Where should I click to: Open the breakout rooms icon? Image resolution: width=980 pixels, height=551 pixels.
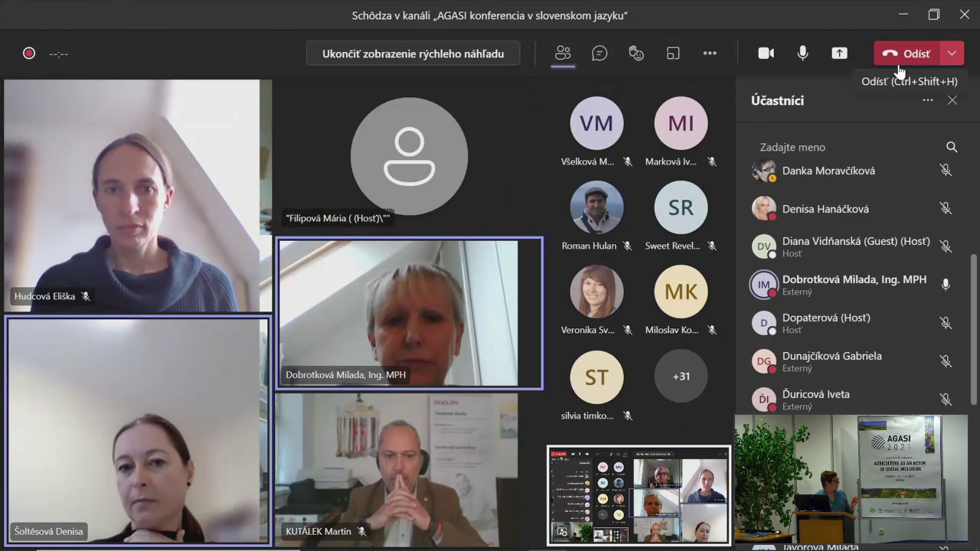pos(673,53)
